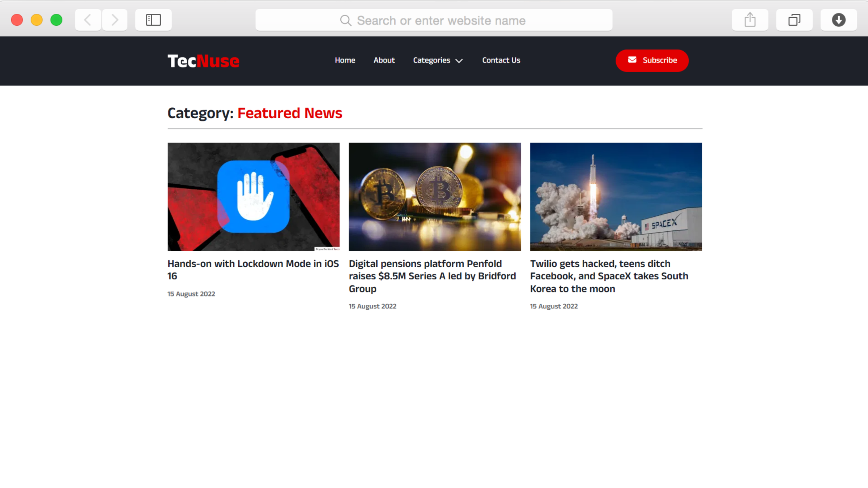Go to the Home menu item
Screen dimensions: 868x488
345,60
